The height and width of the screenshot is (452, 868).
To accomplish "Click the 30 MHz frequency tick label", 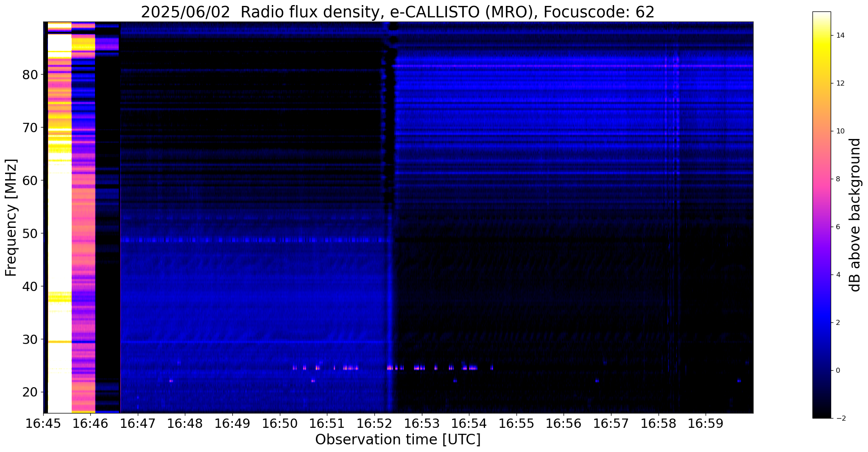I will click(x=30, y=339).
